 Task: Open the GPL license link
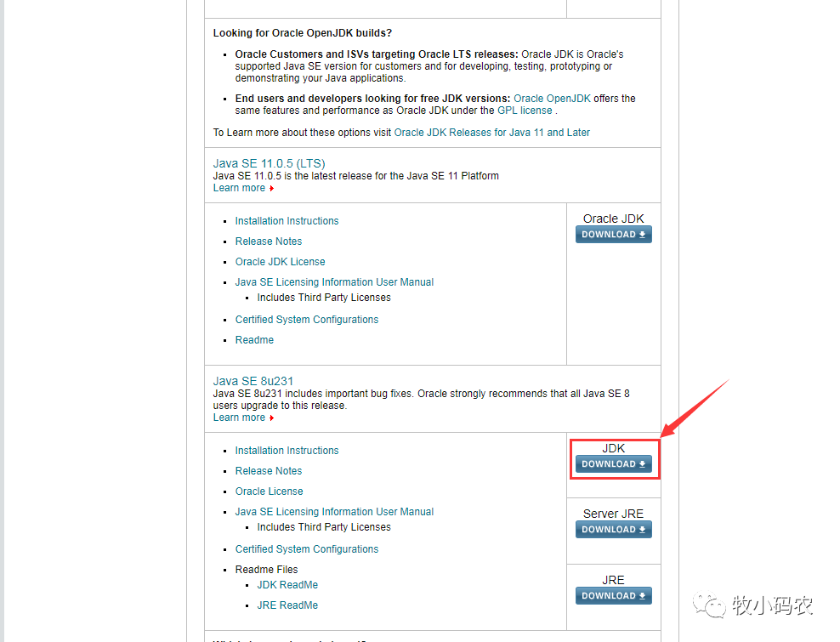pos(525,111)
